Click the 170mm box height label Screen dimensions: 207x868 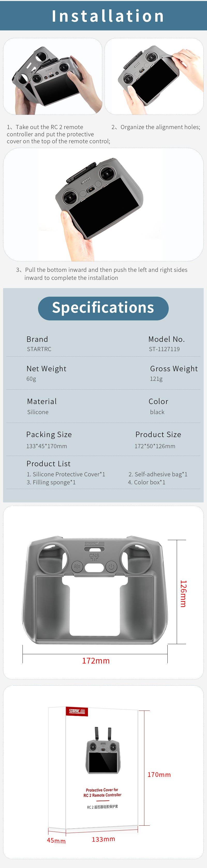click(159, 775)
